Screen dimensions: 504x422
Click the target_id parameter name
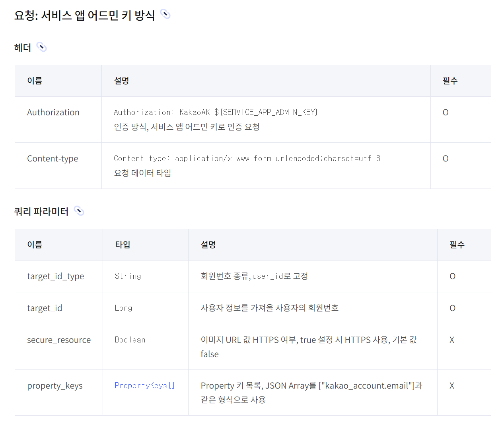click(x=45, y=308)
